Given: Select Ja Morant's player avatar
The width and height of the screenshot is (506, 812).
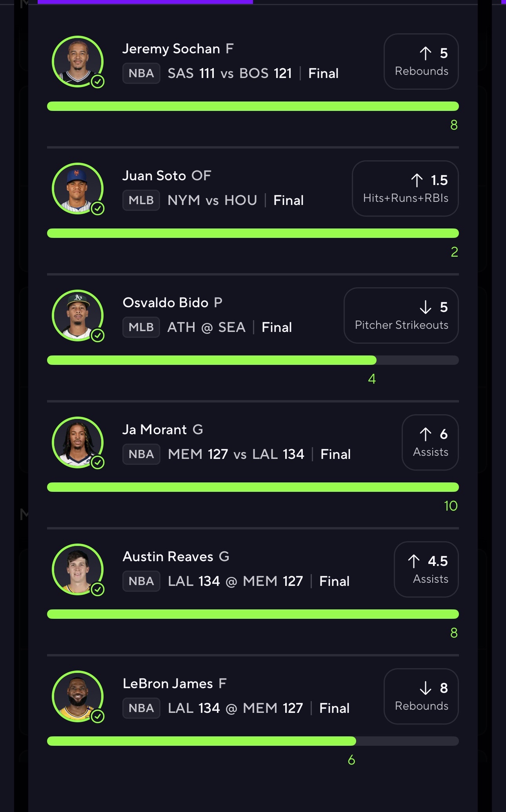Looking at the screenshot, I should click(x=78, y=442).
